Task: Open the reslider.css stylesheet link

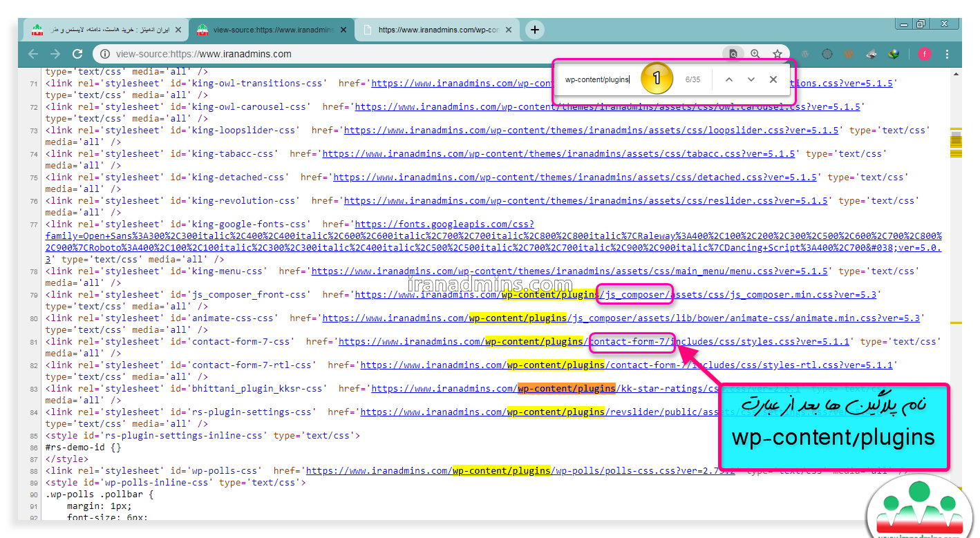Action: click(586, 200)
